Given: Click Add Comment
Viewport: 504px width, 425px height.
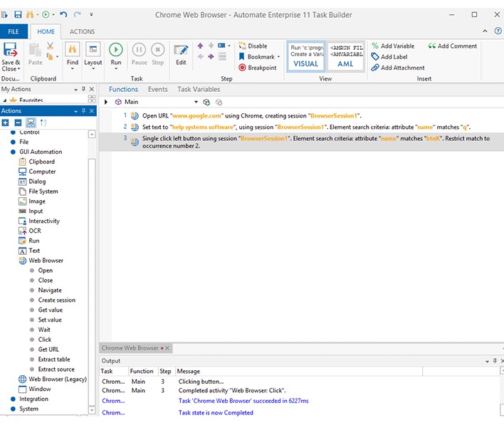Looking at the screenshot, I should coord(453,46).
